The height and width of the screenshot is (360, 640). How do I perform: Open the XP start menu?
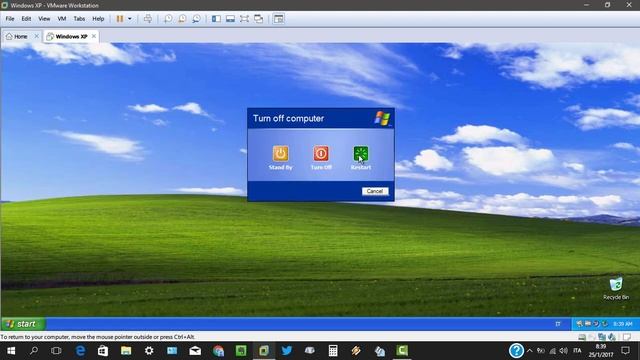tap(23, 324)
